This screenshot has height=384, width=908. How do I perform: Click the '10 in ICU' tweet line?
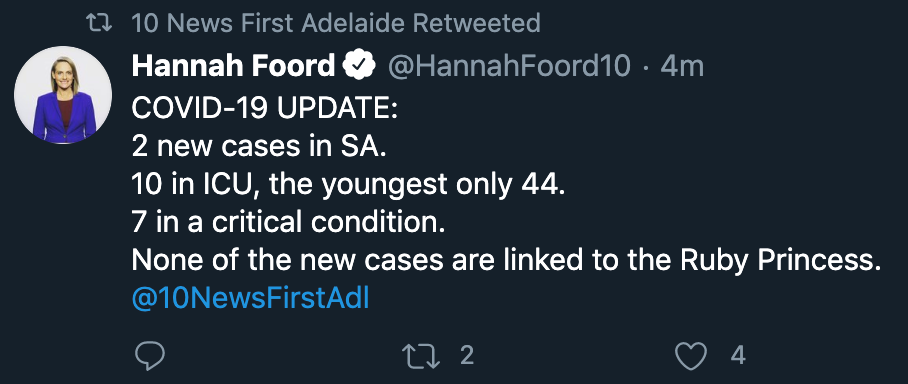(348, 185)
